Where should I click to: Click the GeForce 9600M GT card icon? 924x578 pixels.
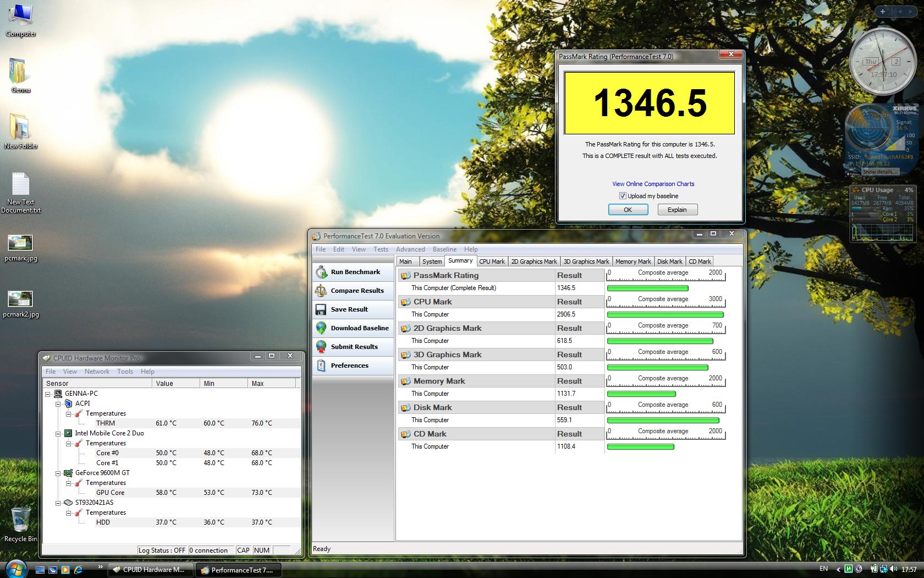68,473
